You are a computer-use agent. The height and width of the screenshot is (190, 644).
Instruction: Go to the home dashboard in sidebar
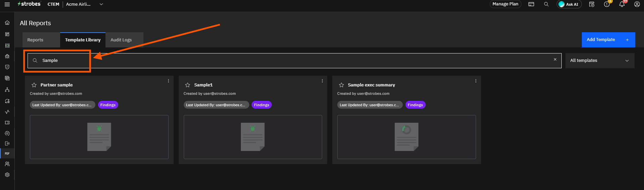(7, 23)
